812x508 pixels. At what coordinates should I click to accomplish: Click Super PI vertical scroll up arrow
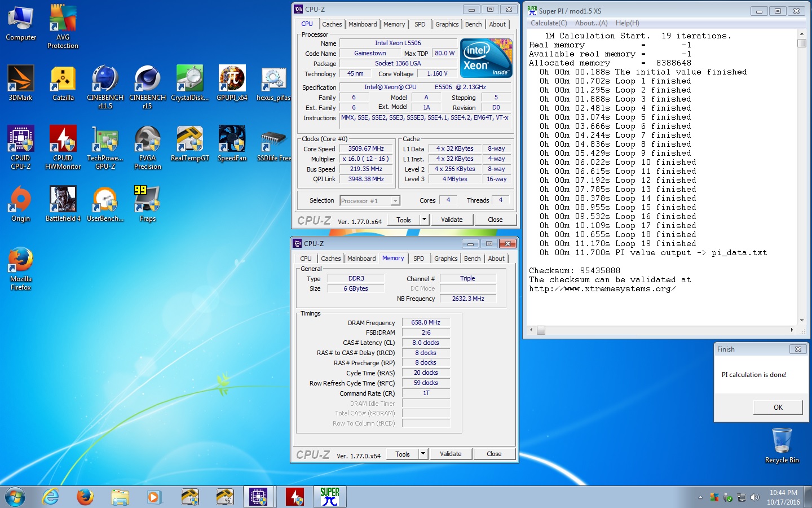802,34
